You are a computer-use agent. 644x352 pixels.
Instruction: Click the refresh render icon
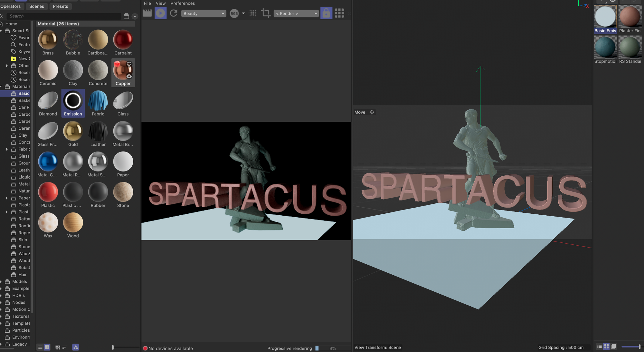click(x=174, y=13)
